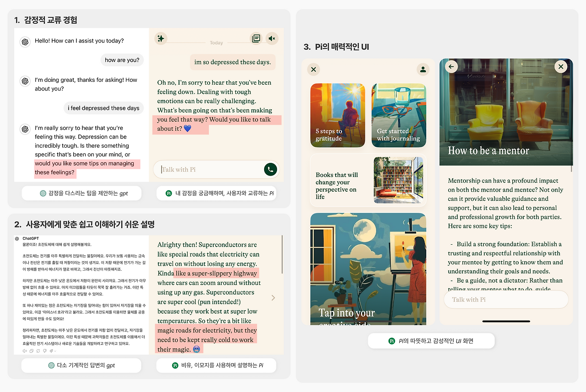Viewport: 586px width, 392px height.
Task: Focus the Talk with Pi field under mentor article
Action: [x=506, y=300]
